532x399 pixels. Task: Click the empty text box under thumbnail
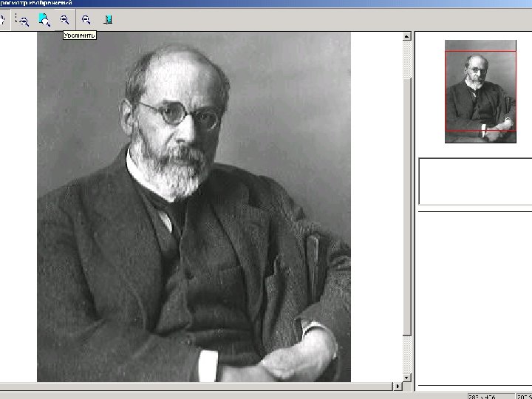coord(475,182)
